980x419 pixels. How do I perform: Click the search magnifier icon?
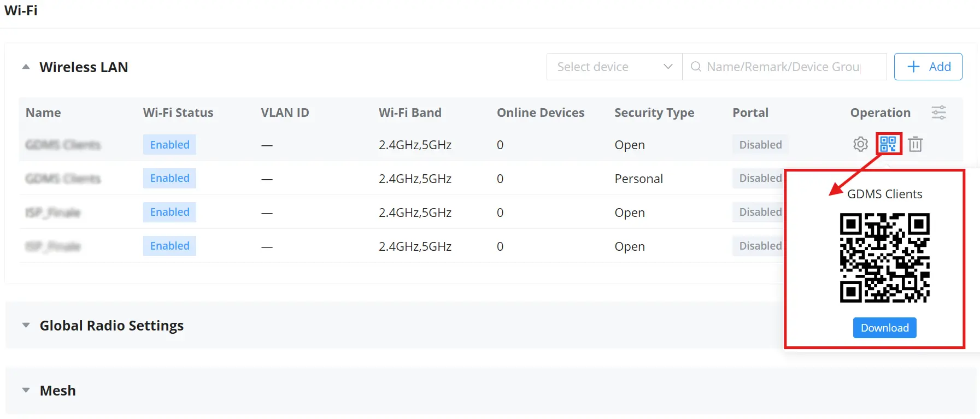(696, 67)
